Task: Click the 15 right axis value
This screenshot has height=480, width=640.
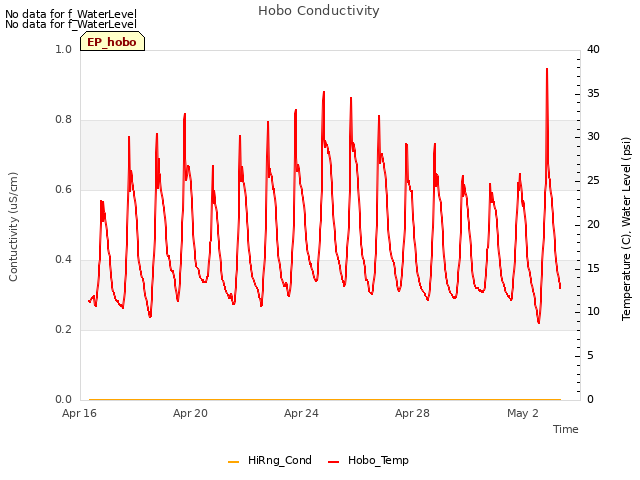Action: pyautogui.click(x=593, y=268)
